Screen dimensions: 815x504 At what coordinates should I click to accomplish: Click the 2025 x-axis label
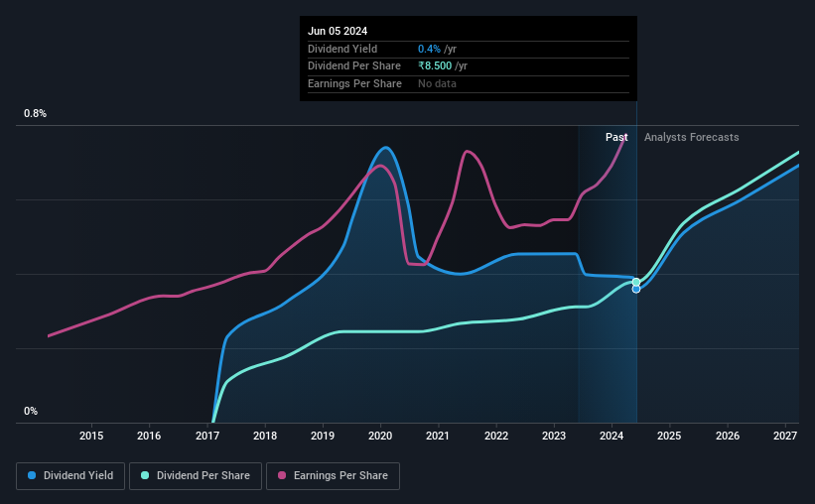point(669,436)
